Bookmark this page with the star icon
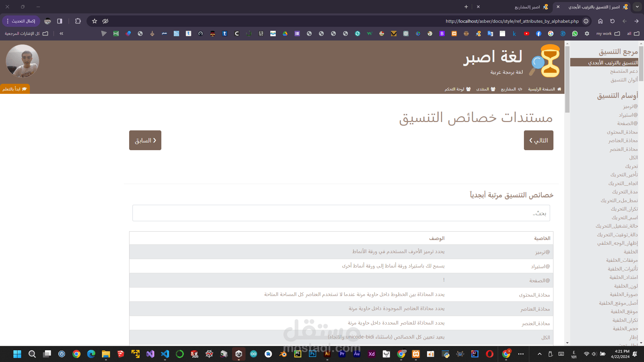This screenshot has width=644, height=362. (x=95, y=21)
